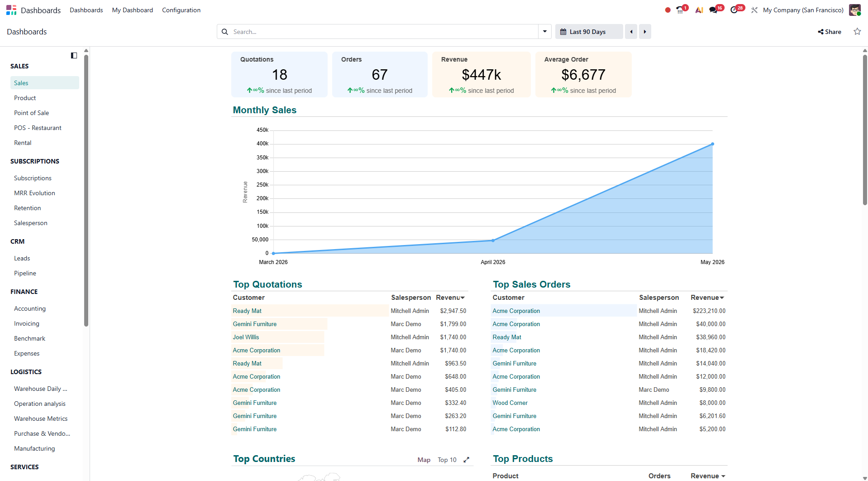
Task: Open the VoIP phone icon with badge 1
Action: [x=680, y=10]
